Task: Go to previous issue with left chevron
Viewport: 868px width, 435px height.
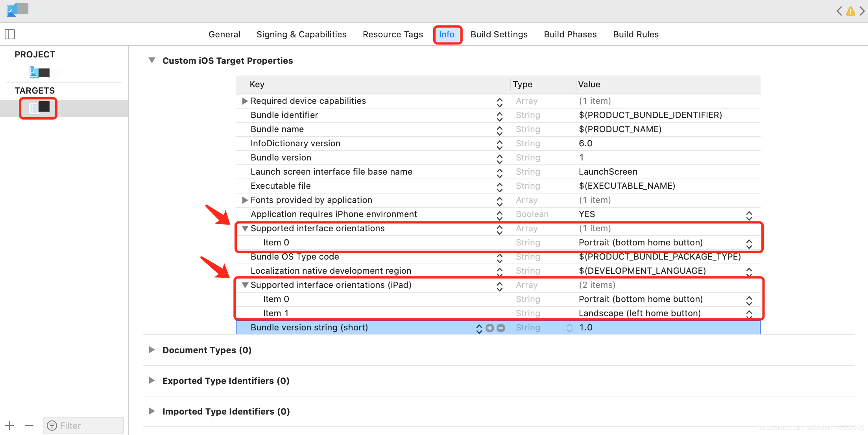Action: pyautogui.click(x=839, y=11)
